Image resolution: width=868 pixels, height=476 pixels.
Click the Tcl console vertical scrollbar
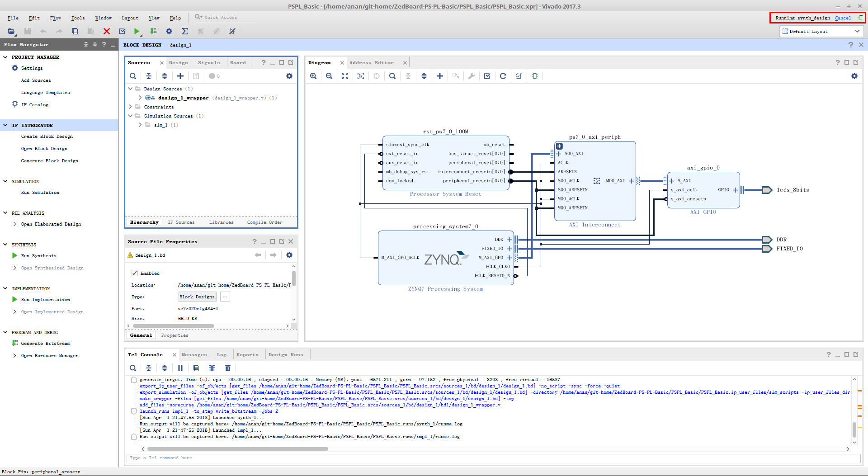pos(854,429)
